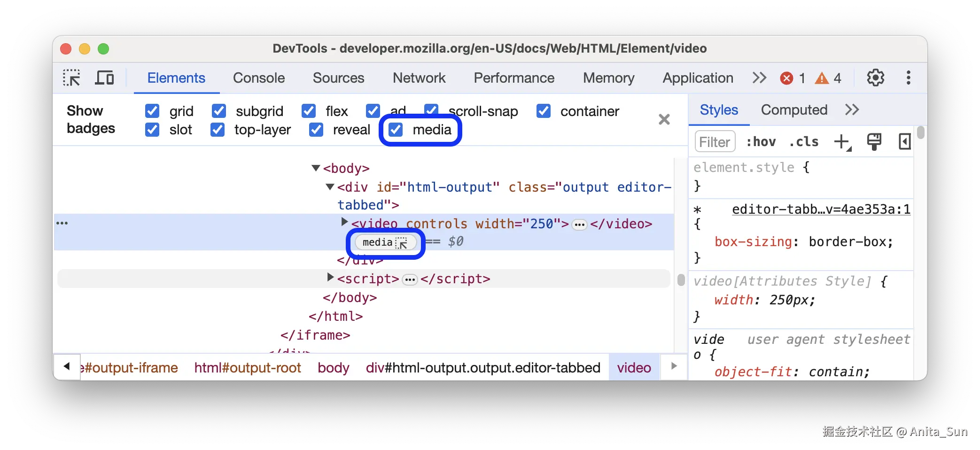Click the warning triangle icon
Viewport: 980px width, 450px height.
click(822, 78)
